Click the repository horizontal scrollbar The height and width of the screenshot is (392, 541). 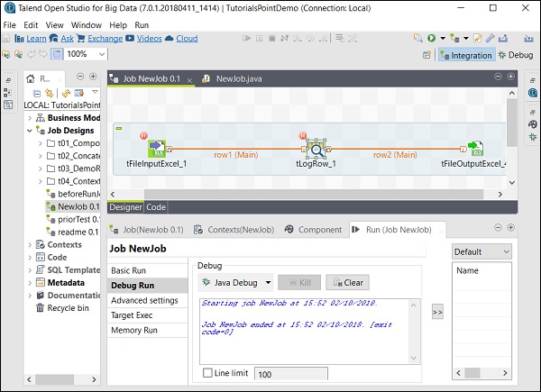54,379
